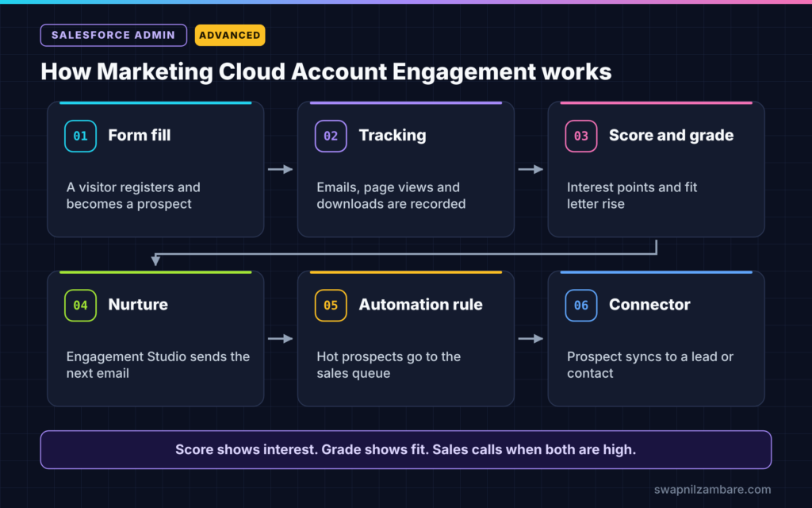Click the 'Score shows interest. Grade shows fit.' banner
Viewport: 812px width, 508px height.
tap(406, 450)
